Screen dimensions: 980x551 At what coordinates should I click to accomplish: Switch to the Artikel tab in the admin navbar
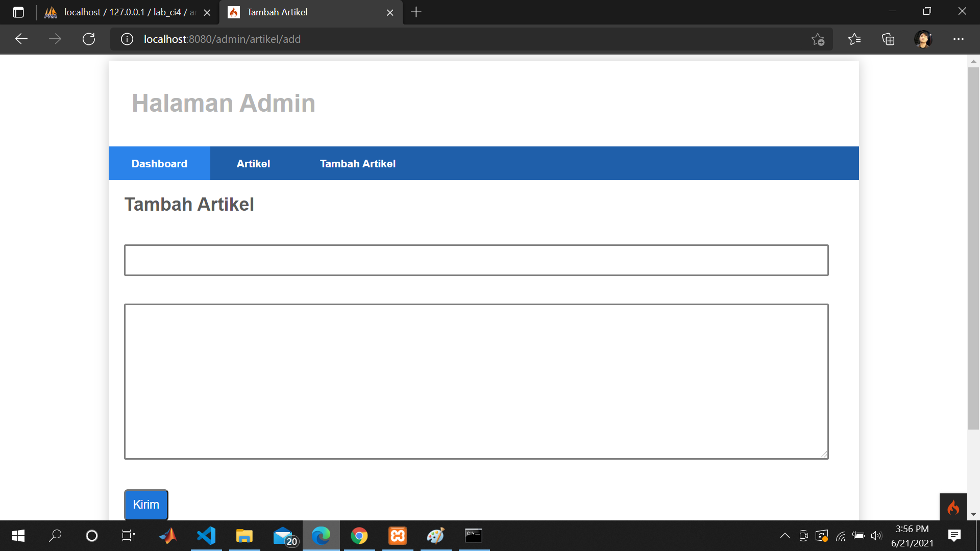(x=253, y=163)
